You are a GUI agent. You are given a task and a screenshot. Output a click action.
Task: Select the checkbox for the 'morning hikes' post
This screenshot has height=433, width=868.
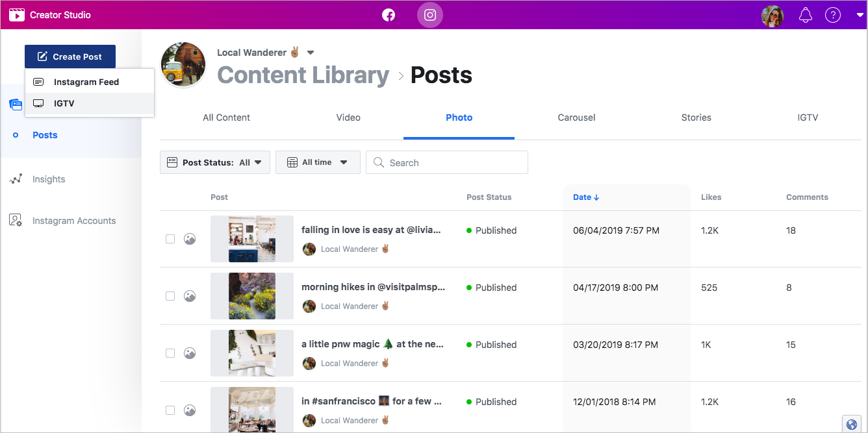point(170,296)
